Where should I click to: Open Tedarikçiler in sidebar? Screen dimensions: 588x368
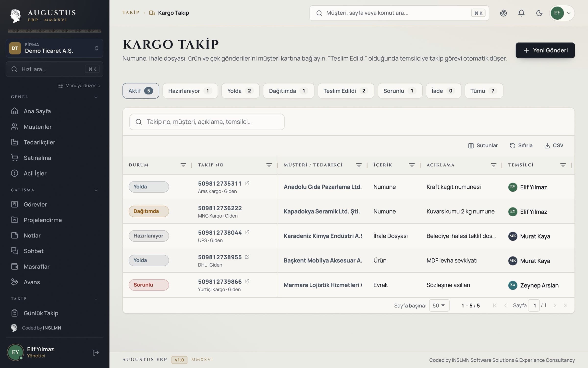(54, 142)
